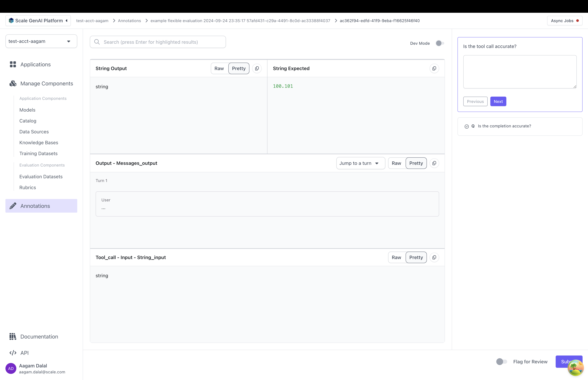
Task: Toggle Flag for Review on
Action: [x=501, y=361]
